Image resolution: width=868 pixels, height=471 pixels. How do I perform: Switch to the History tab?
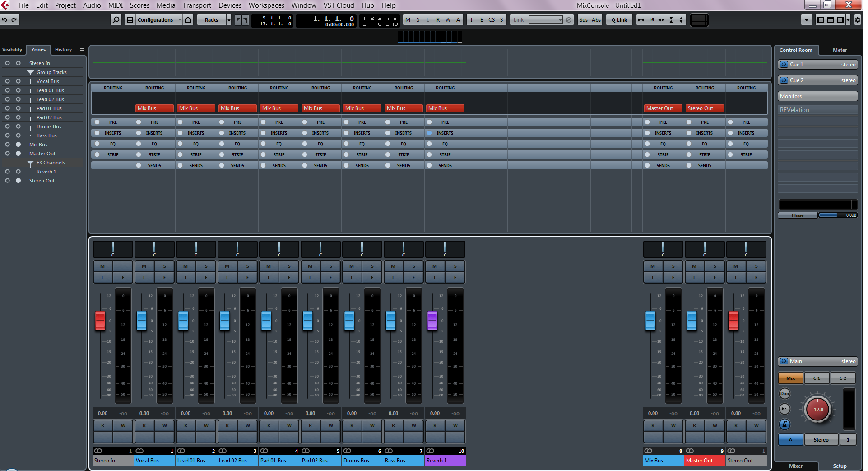pyautogui.click(x=63, y=50)
